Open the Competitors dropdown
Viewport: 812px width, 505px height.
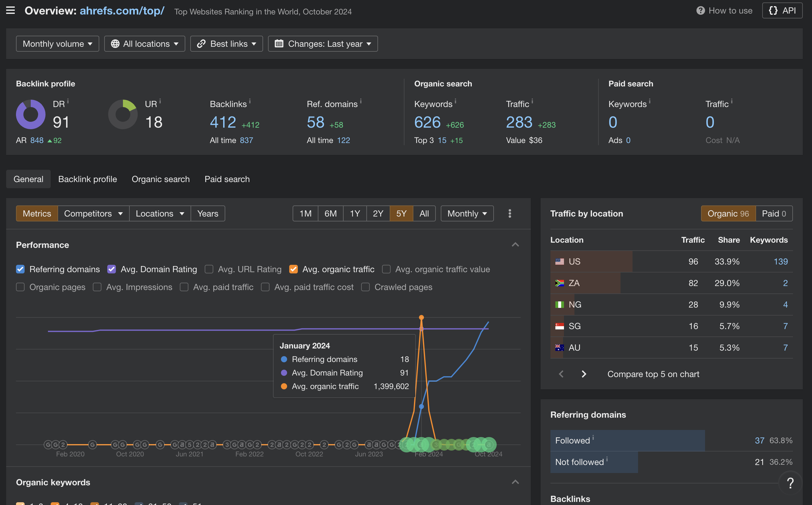click(x=93, y=213)
